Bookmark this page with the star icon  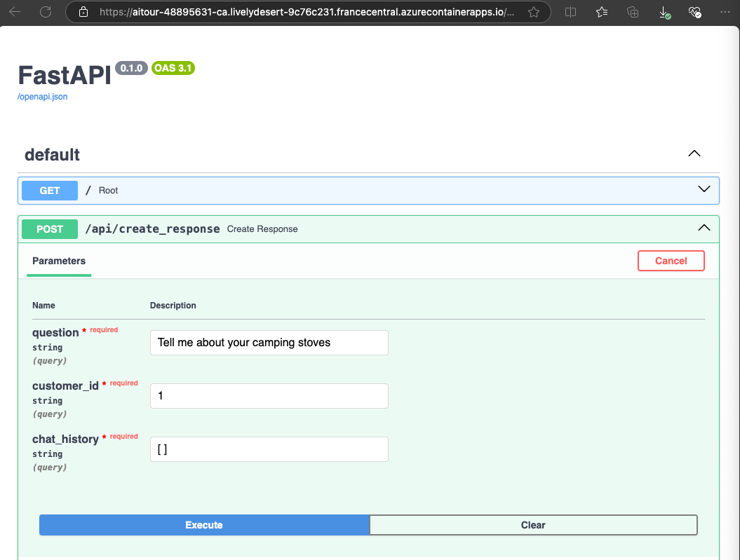coord(534,12)
